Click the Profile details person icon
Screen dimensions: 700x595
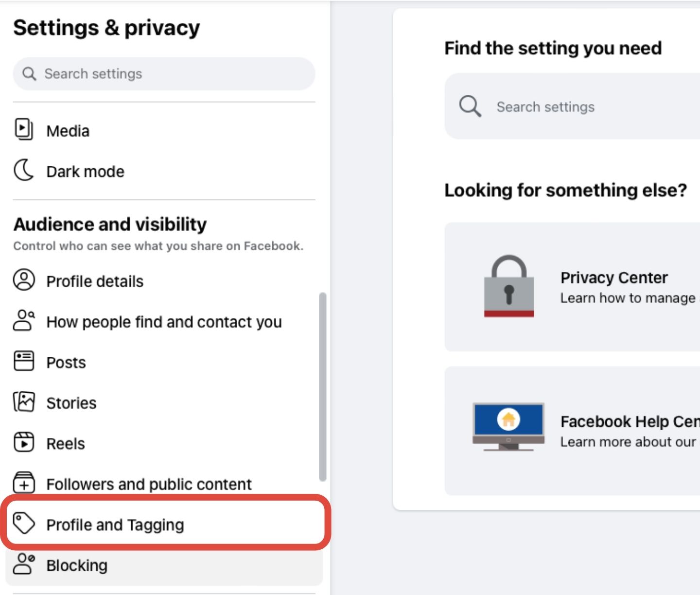coord(24,280)
